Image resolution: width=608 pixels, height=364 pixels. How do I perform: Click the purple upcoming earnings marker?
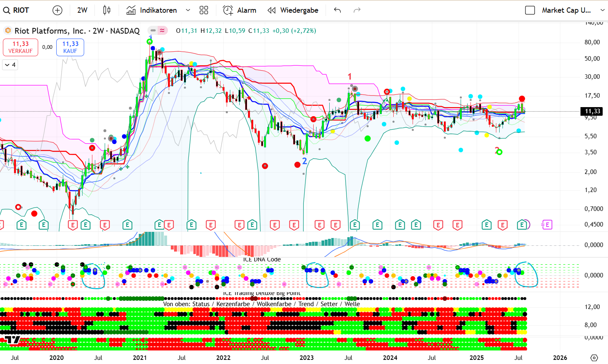[x=547, y=224]
